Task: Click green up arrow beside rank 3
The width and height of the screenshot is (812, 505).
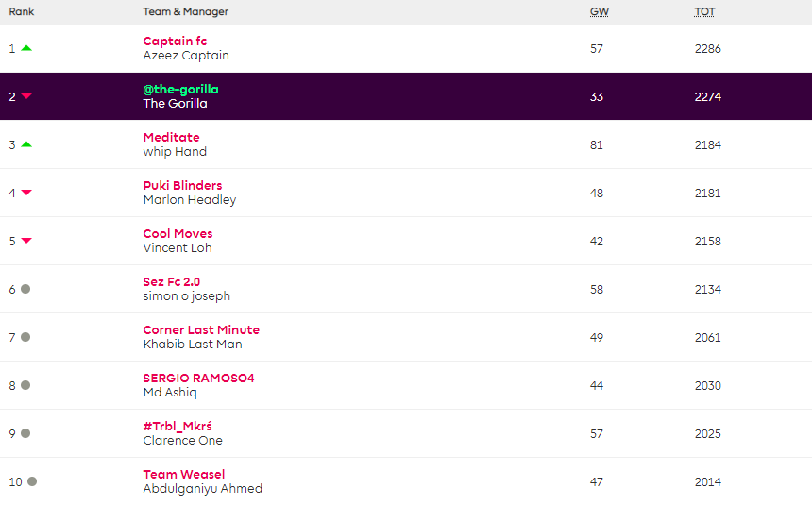Action: [x=26, y=144]
